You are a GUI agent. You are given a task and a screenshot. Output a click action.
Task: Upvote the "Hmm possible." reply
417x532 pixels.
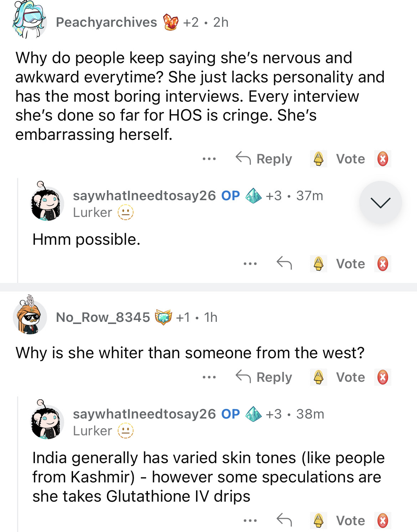pos(318,264)
